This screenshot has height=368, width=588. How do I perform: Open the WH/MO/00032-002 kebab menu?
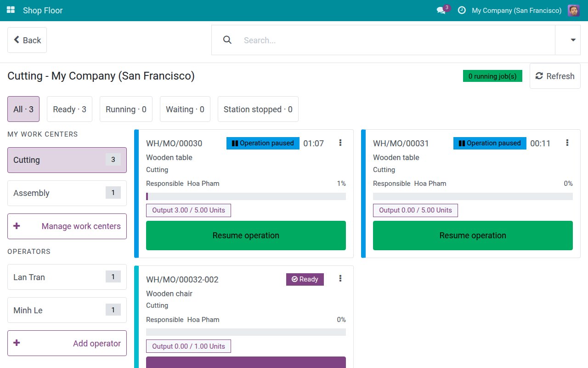click(x=340, y=278)
